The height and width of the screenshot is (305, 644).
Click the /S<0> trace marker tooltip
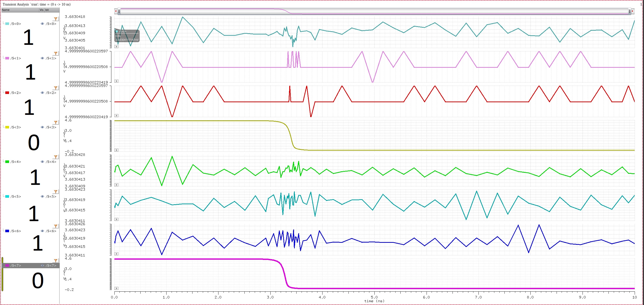tap(127, 36)
